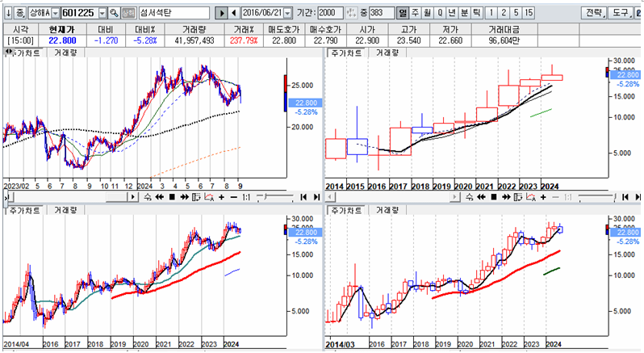Switch chart period to 주 (weekly)
Image resolution: width=644 pixels, height=353 pixels.
tap(415, 14)
